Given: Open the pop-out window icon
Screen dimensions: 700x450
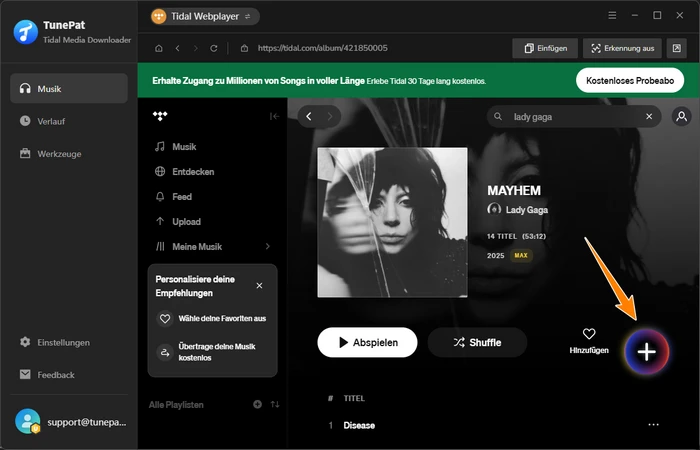Looking at the screenshot, I should click(677, 48).
